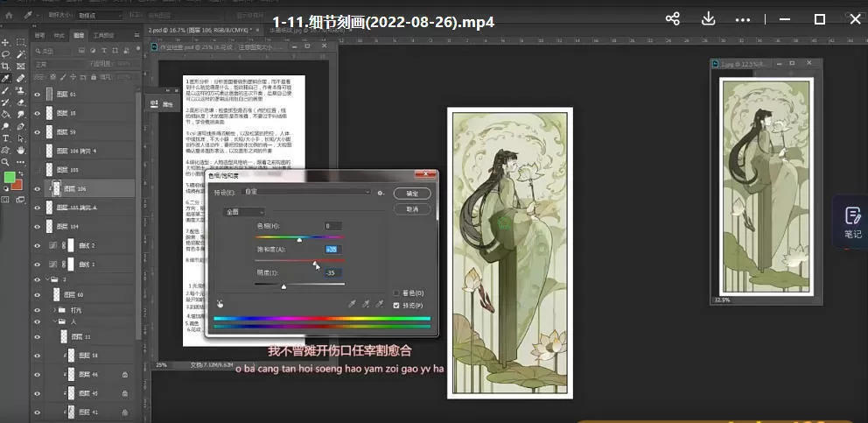
Task: Select the Path Selection tool
Action: click(x=21, y=138)
